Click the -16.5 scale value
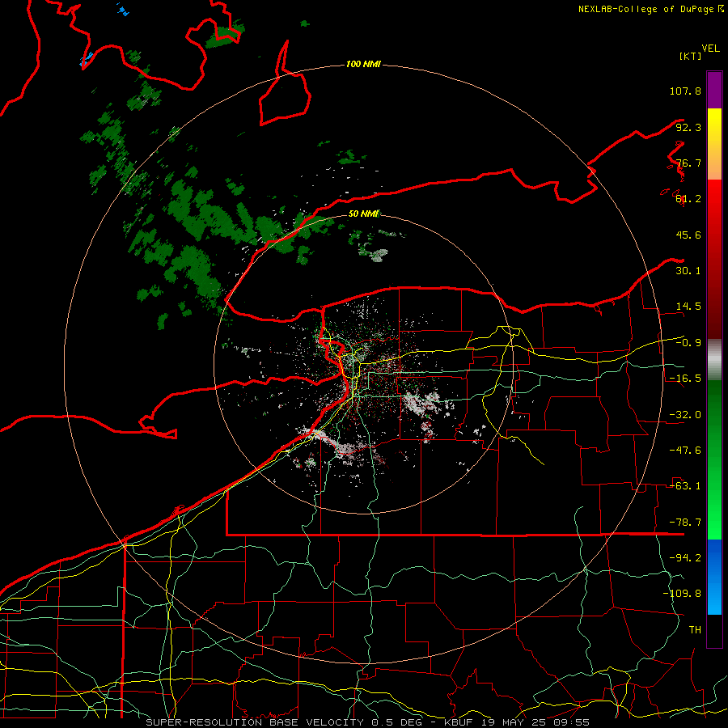This screenshot has height=728, width=728. (685, 379)
